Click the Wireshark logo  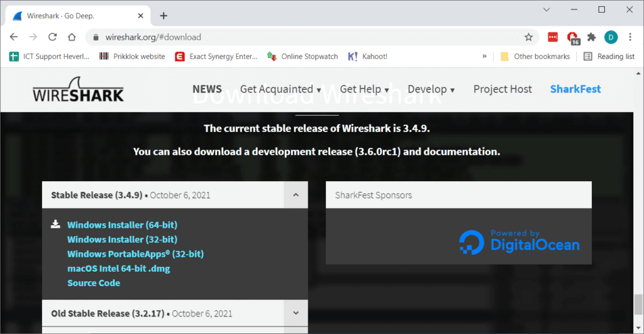[78, 89]
